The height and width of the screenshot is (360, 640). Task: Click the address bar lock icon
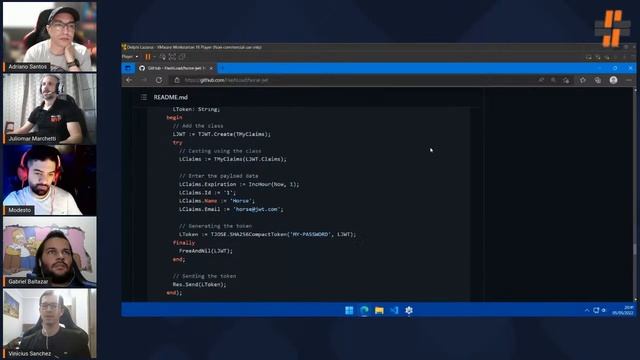177,80
